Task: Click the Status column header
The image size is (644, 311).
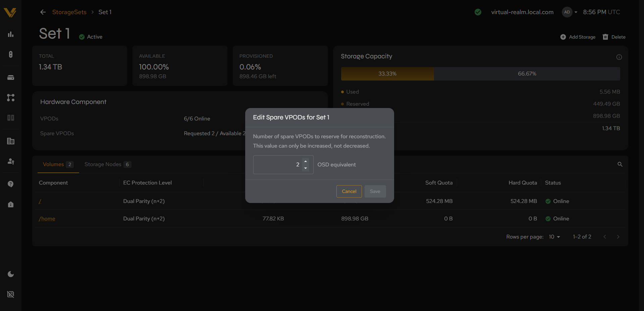Action: (x=553, y=183)
